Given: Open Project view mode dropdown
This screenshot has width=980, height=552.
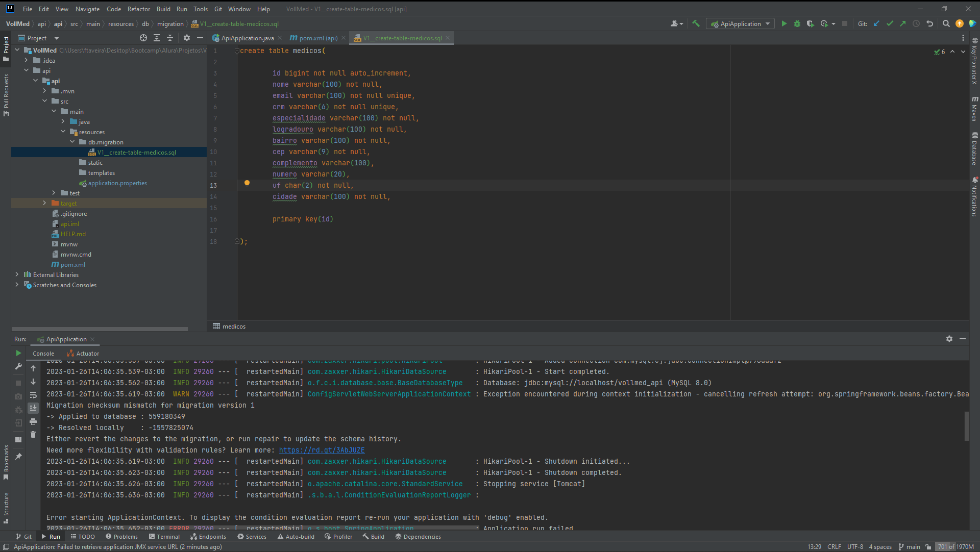Looking at the screenshot, I should tap(57, 38).
